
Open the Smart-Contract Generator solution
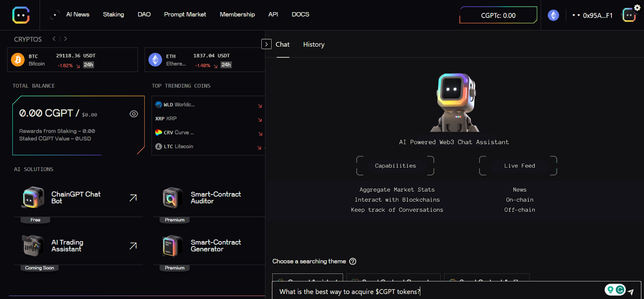[x=216, y=245]
